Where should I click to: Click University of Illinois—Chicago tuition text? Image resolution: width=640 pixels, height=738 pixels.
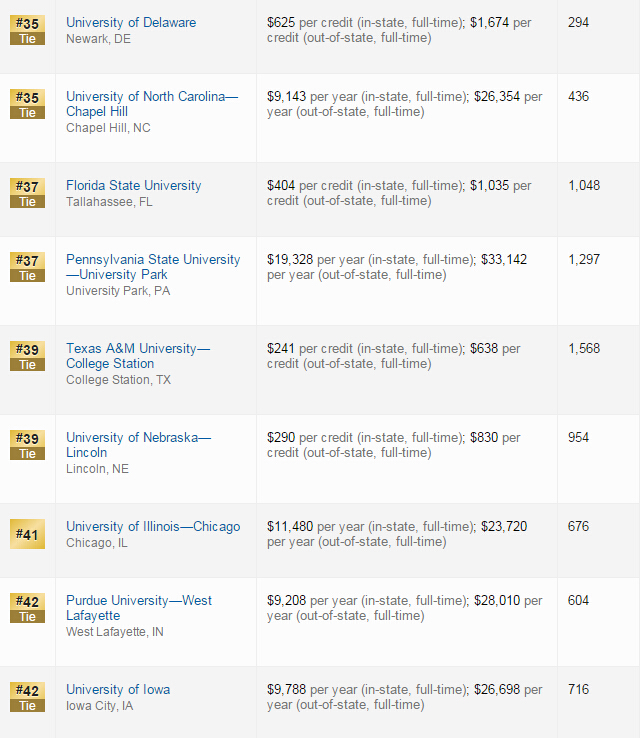tap(397, 534)
